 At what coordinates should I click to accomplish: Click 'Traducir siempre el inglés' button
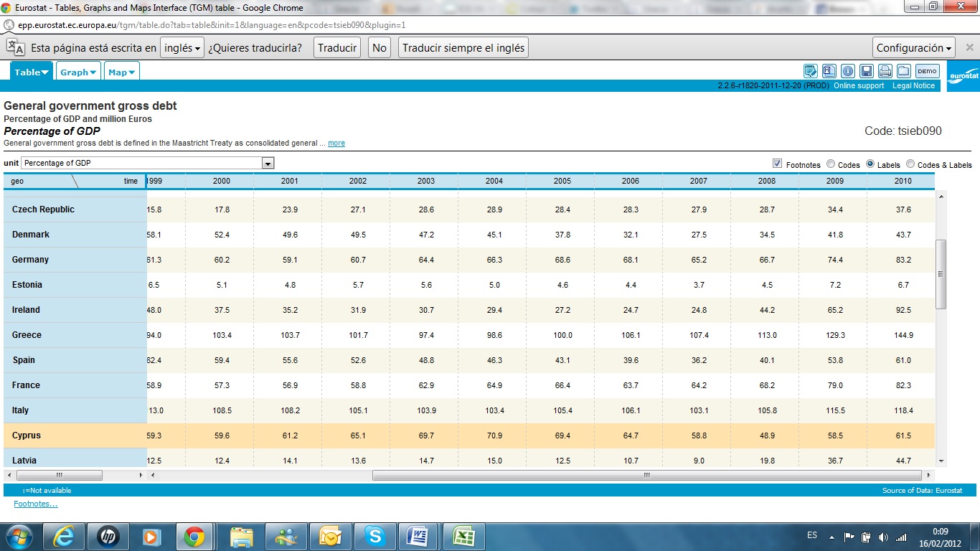(463, 48)
